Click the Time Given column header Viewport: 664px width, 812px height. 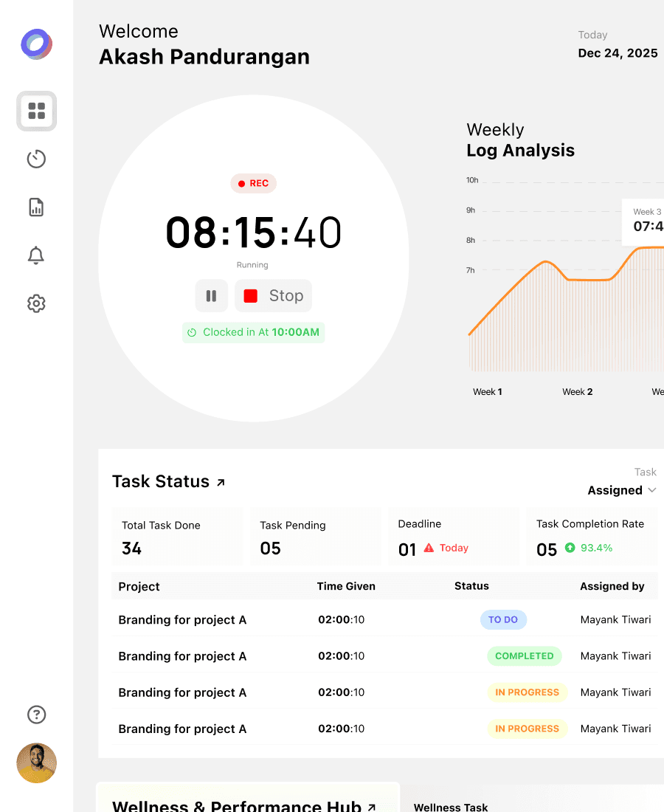pos(346,586)
